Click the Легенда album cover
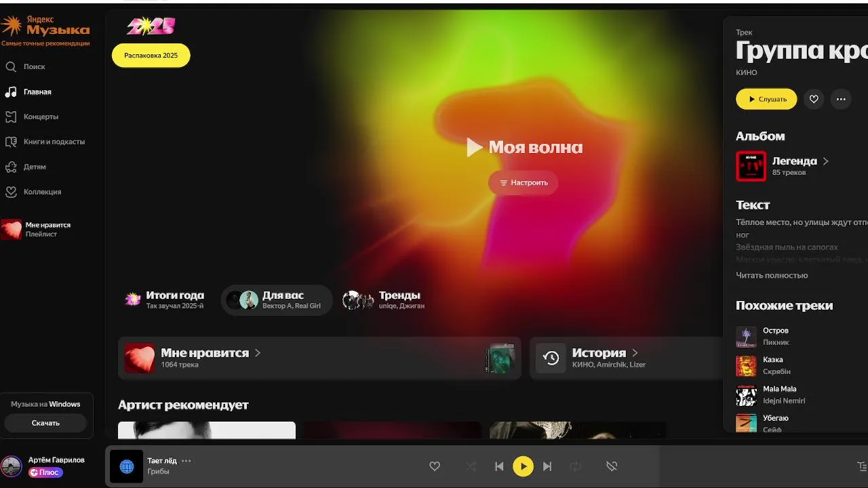The width and height of the screenshot is (868, 488). pyautogui.click(x=751, y=166)
